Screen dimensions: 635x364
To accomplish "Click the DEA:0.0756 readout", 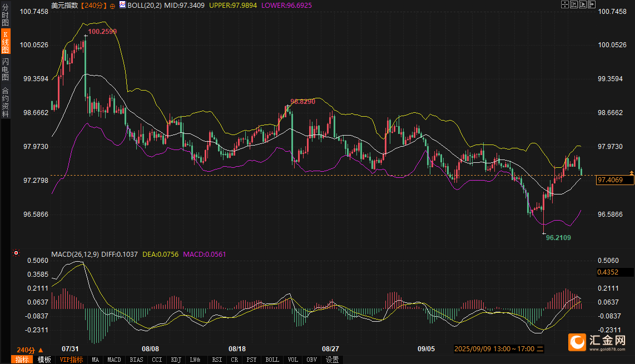I will (160, 255).
